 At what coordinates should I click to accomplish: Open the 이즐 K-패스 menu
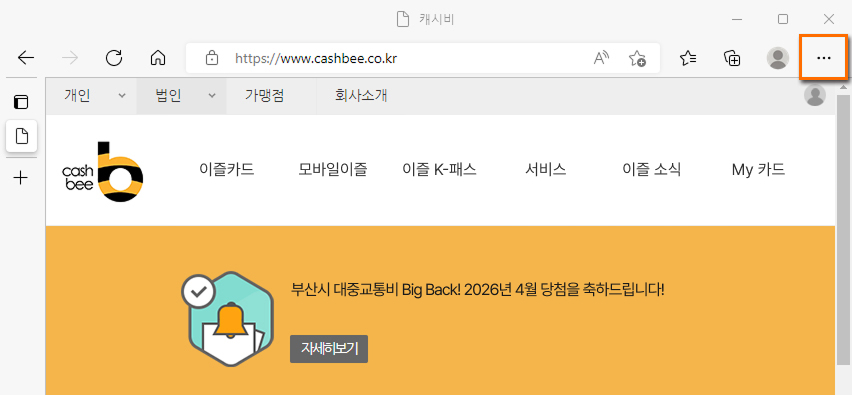click(439, 170)
